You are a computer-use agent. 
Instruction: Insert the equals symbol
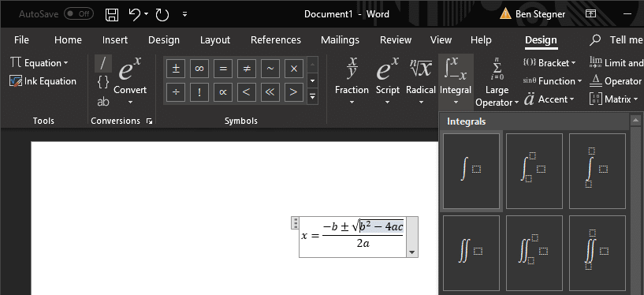tap(223, 69)
